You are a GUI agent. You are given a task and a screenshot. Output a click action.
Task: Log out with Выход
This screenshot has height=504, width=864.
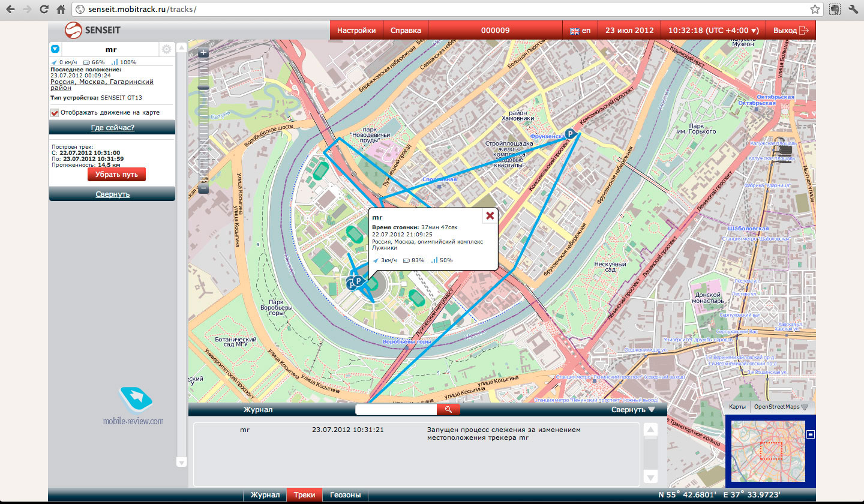click(x=791, y=31)
